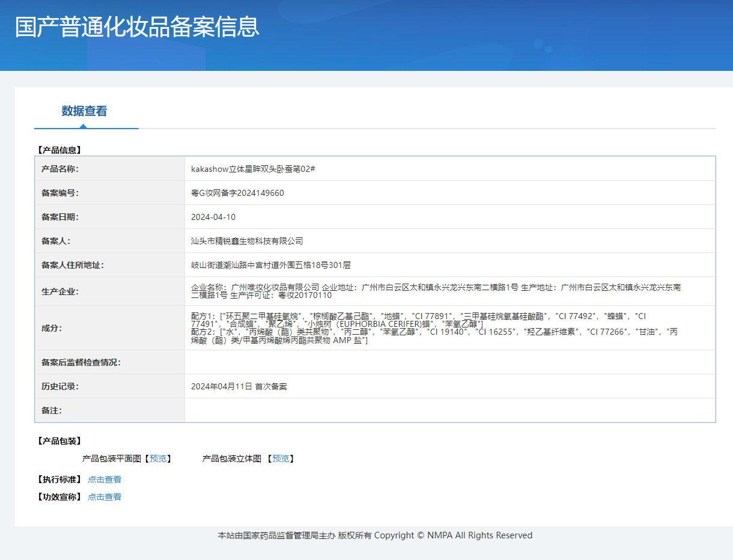Click the 备注 row label
Viewport: 733px width, 560px height.
tap(52, 410)
